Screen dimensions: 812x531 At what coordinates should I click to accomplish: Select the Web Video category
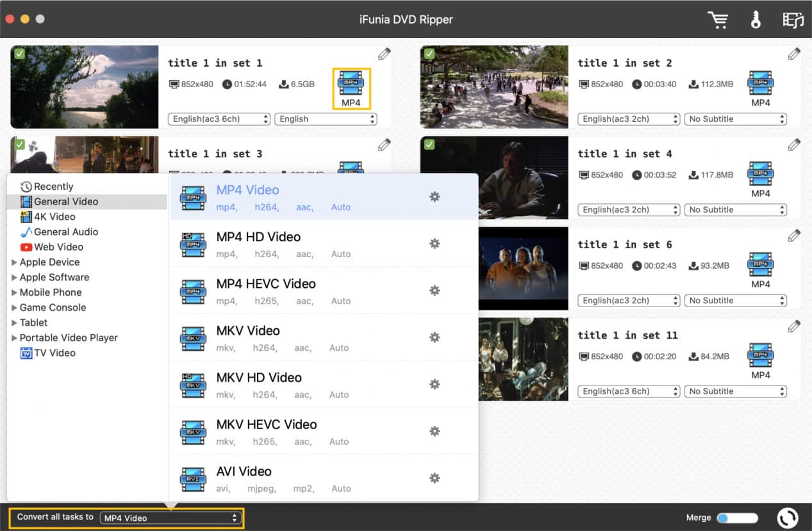pos(58,247)
